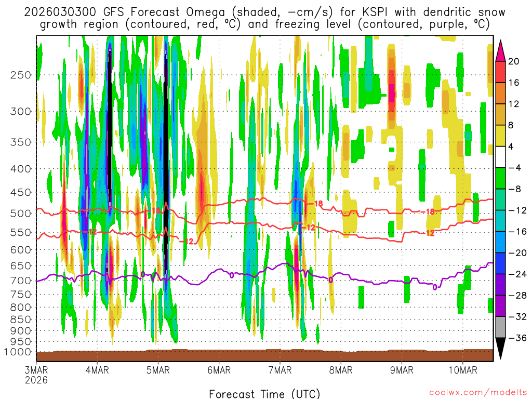Click the chart title mentioning GFS Forecast Omega

point(264,18)
